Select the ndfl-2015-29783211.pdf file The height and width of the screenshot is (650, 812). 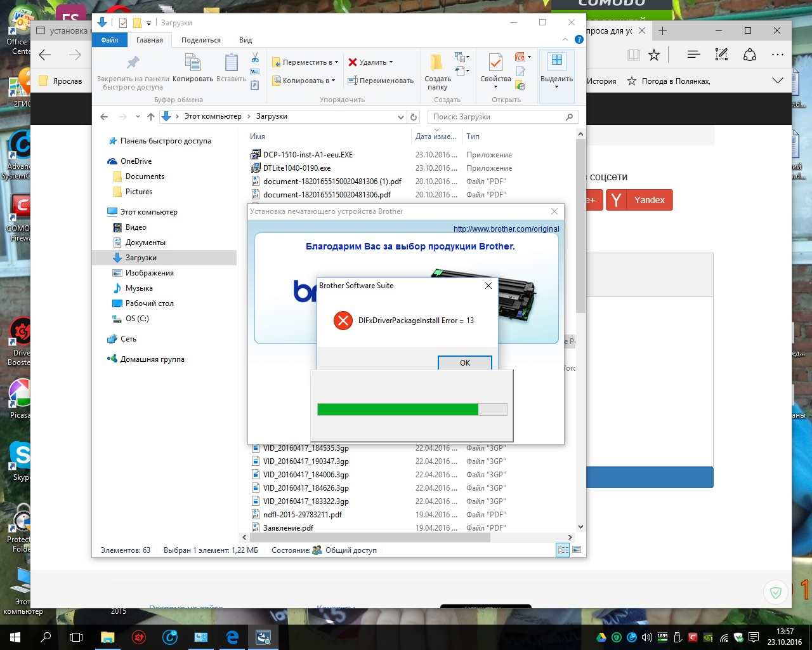[303, 515]
